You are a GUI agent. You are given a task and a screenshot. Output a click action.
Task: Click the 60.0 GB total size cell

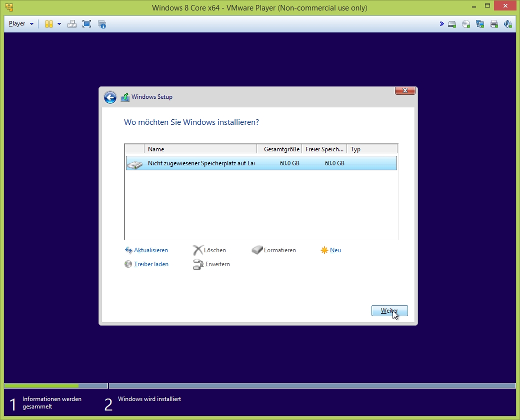(x=289, y=163)
